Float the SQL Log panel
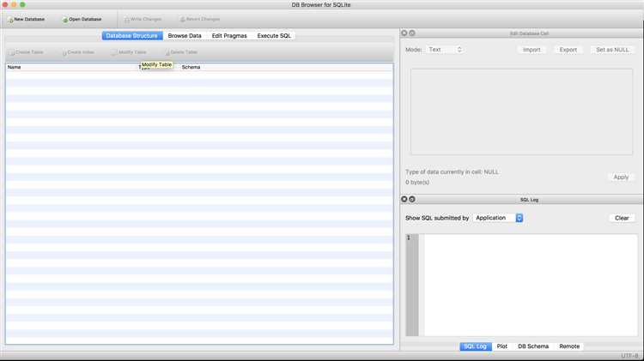The height and width of the screenshot is (361, 644). (412, 199)
